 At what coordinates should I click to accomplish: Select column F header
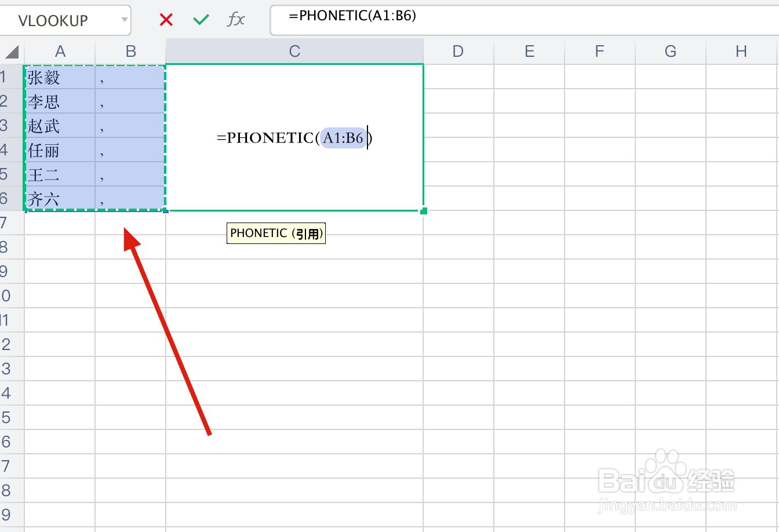[599, 52]
